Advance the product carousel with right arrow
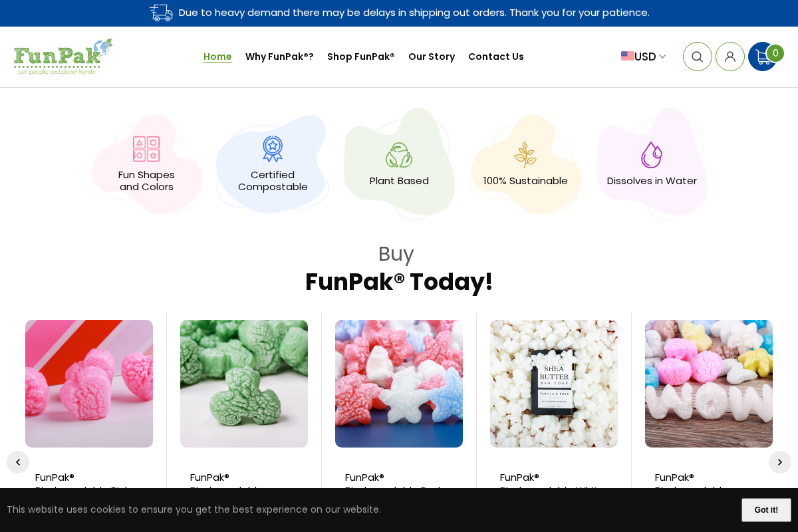 (779, 462)
